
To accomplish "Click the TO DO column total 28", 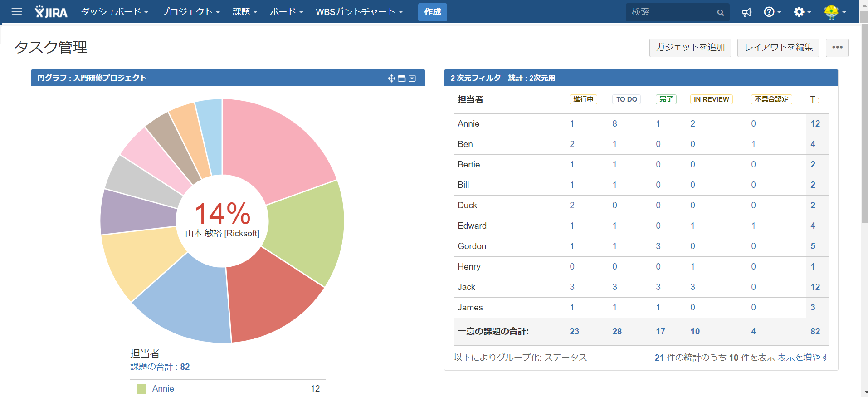I will tap(617, 332).
